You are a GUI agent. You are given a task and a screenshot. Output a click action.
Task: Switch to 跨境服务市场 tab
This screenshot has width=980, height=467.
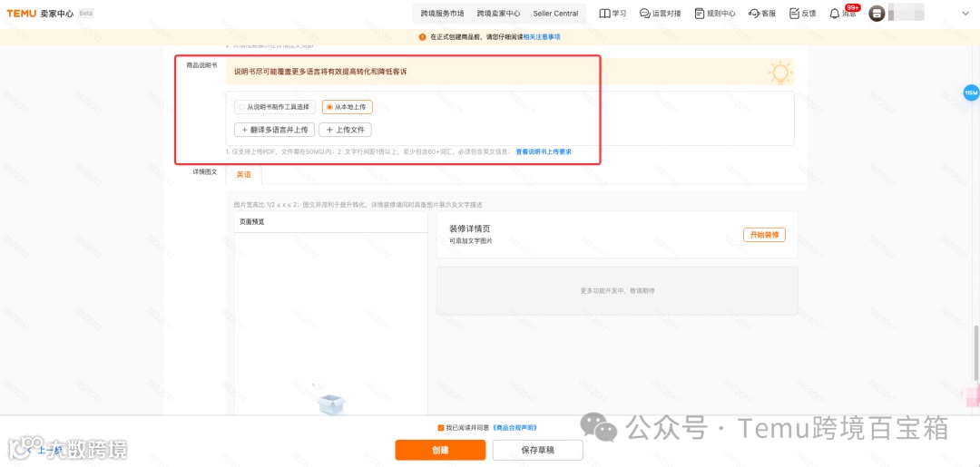point(443,13)
